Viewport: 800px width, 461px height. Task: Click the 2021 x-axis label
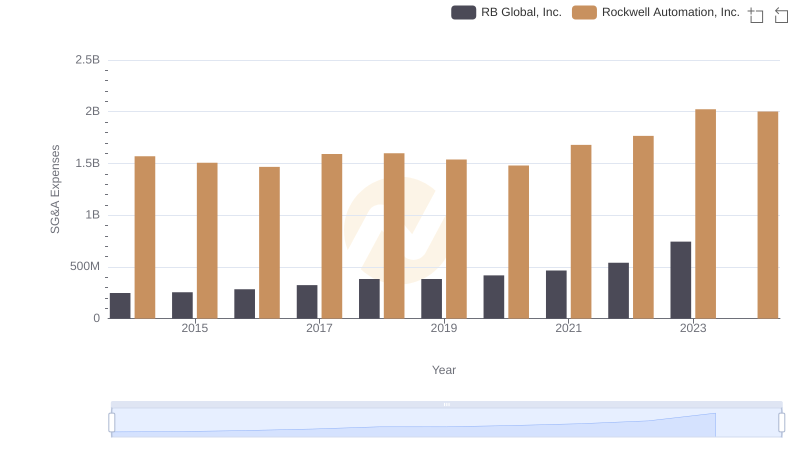click(568, 328)
